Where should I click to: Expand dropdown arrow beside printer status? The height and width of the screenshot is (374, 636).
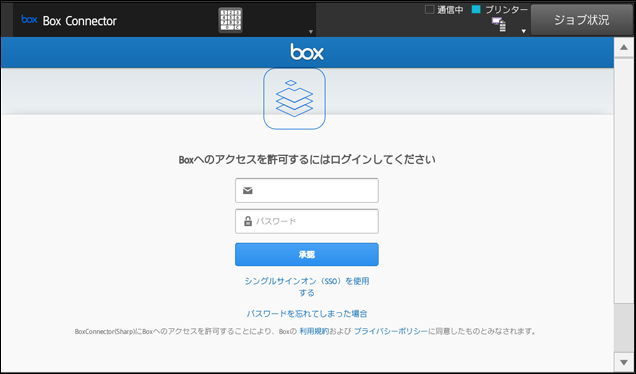[524, 31]
